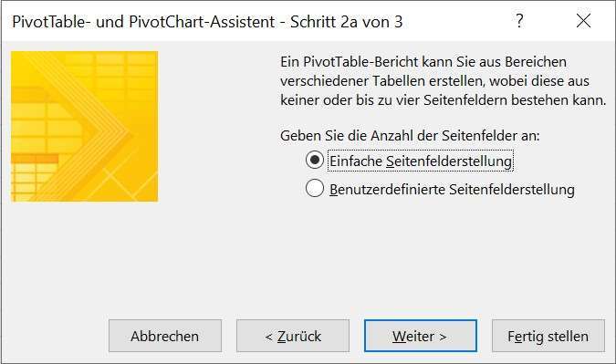Click the description line starting Ein PivotTable-Bericht

click(x=423, y=62)
